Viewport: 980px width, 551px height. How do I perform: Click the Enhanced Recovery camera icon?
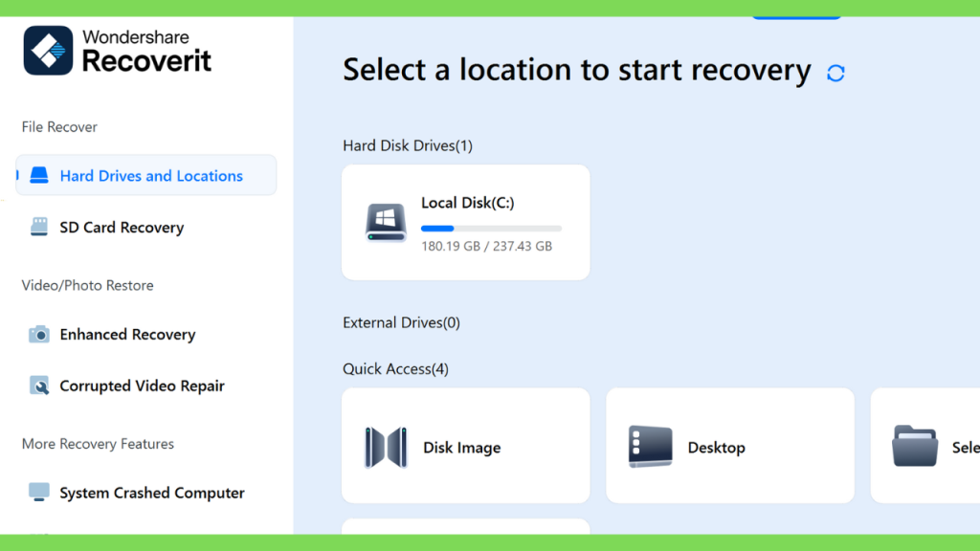point(38,334)
